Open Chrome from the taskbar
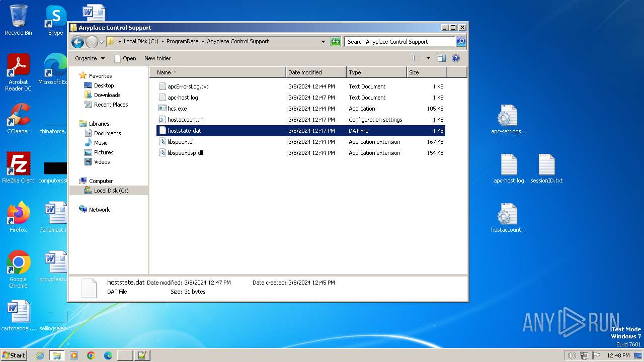Image resolution: width=644 pixels, height=362 pixels. point(91,355)
